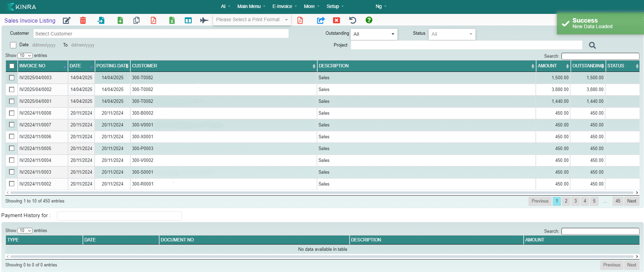The image size is (644, 272).
Task: Go to page 3 of invoices
Action: pos(575,201)
